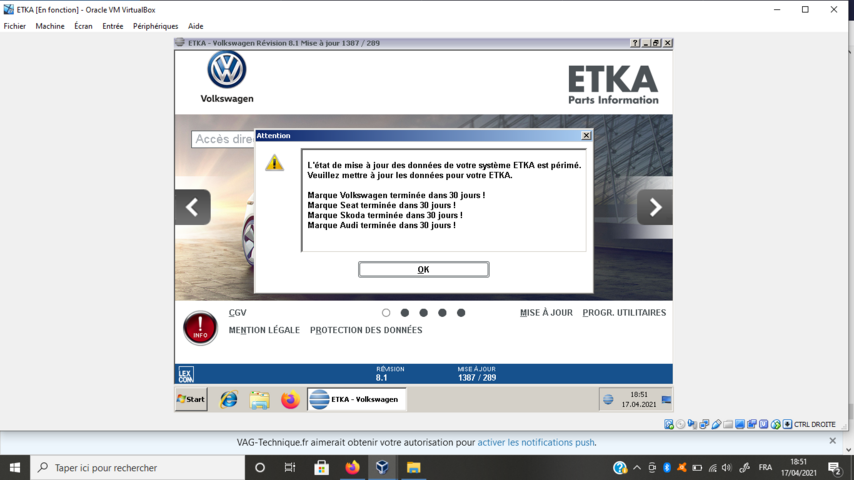The width and height of the screenshot is (854, 480).
Task: Click Bluetooth icon in host tray
Action: pos(667,467)
